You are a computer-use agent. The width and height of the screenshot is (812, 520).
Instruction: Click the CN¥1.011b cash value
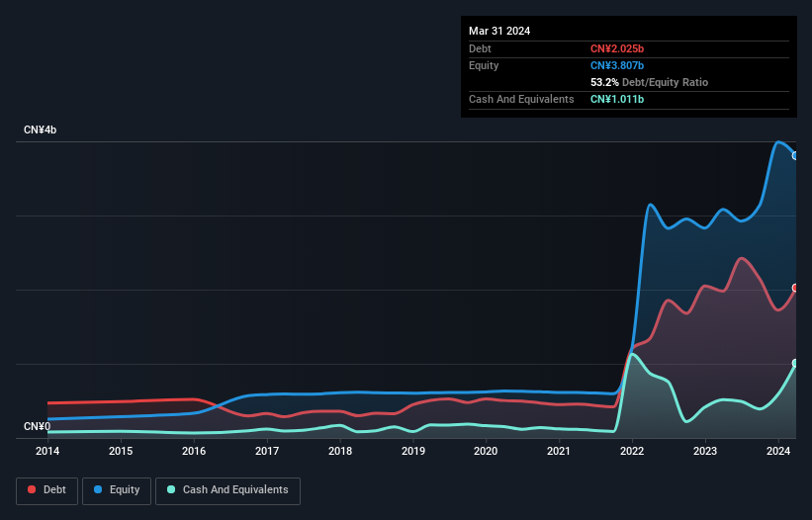(617, 99)
